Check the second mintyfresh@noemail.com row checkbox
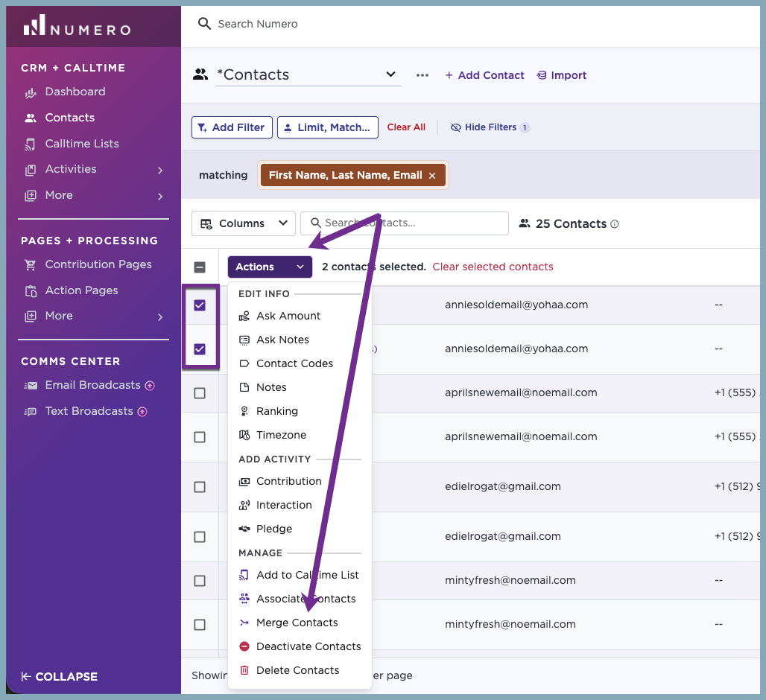The width and height of the screenshot is (766, 700). pyautogui.click(x=200, y=625)
